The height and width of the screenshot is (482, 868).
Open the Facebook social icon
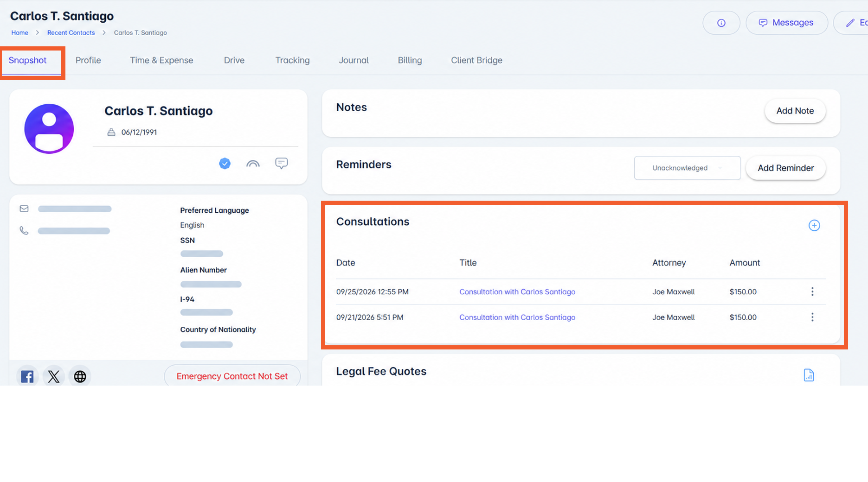(27, 376)
